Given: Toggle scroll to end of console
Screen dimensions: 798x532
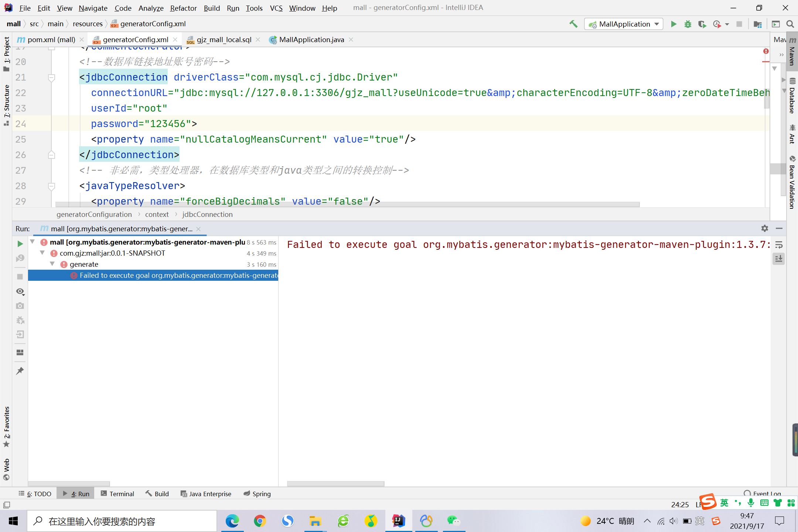Looking at the screenshot, I should [x=779, y=259].
